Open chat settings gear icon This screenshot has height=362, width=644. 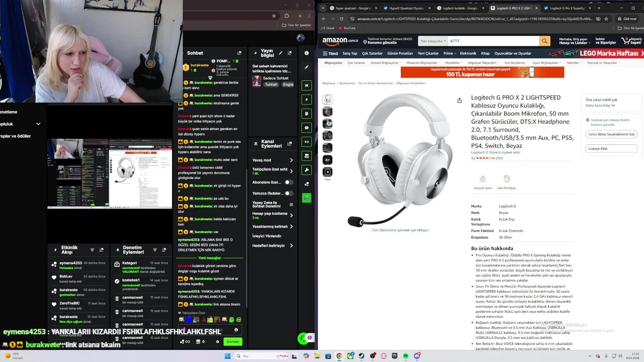coord(217,341)
